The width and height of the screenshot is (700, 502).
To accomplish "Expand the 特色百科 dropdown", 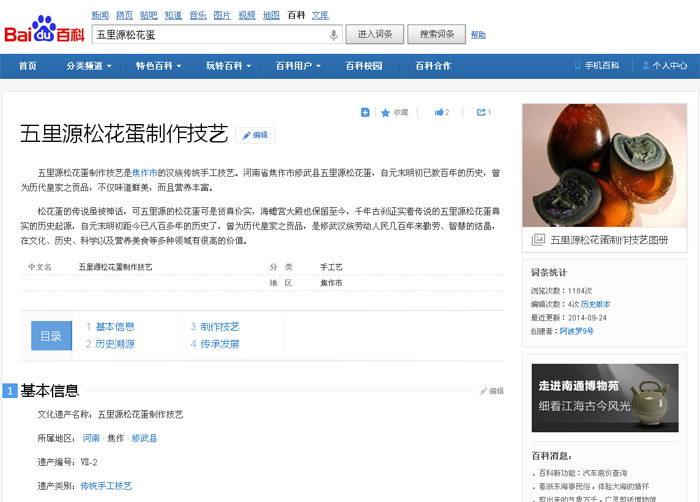I will click(x=158, y=66).
